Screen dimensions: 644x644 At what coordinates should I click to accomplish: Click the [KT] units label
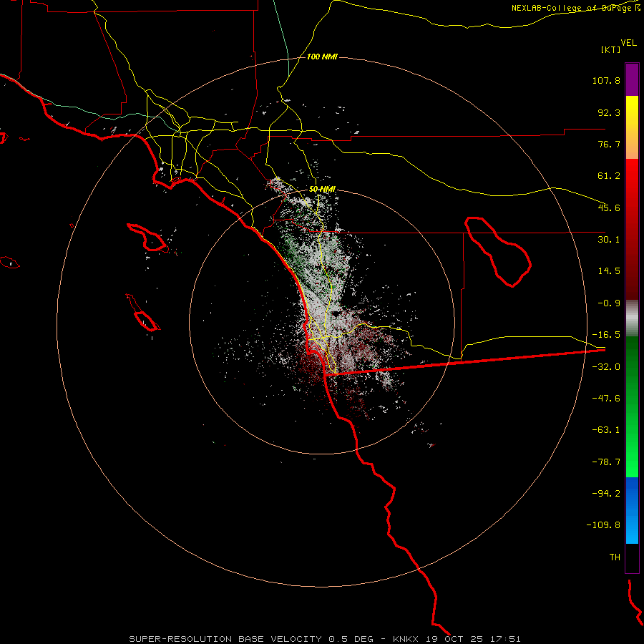pos(610,49)
